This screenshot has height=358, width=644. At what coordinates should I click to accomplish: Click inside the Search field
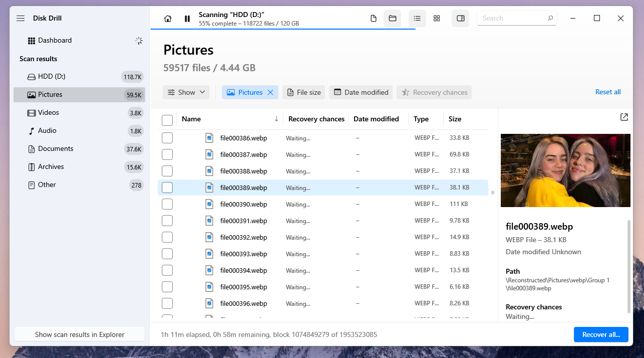coord(511,18)
